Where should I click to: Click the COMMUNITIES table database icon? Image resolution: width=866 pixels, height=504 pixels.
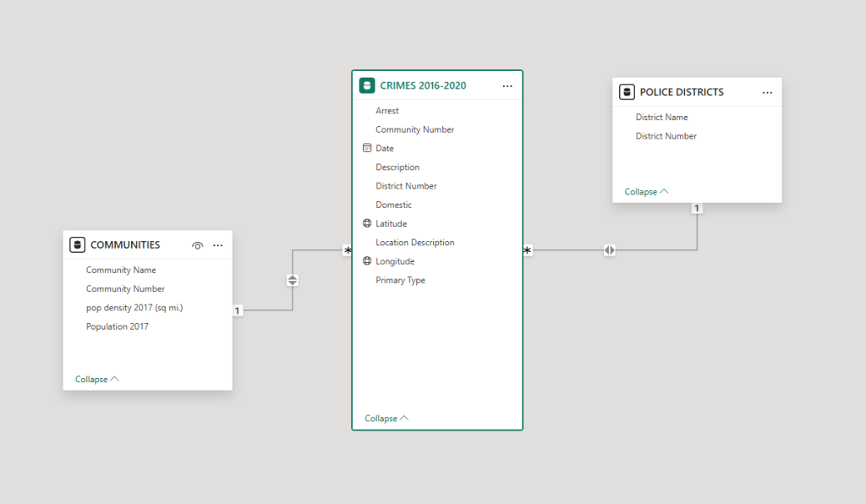(x=78, y=245)
